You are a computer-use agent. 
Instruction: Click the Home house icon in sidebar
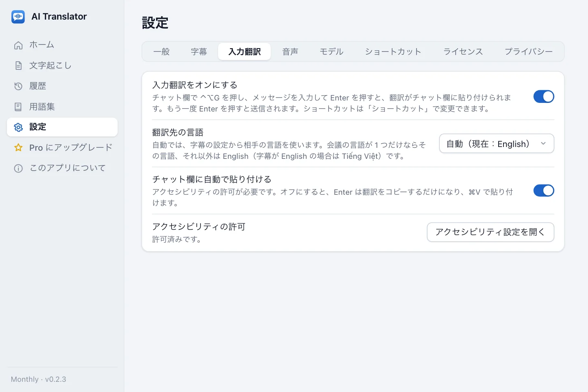click(x=18, y=45)
